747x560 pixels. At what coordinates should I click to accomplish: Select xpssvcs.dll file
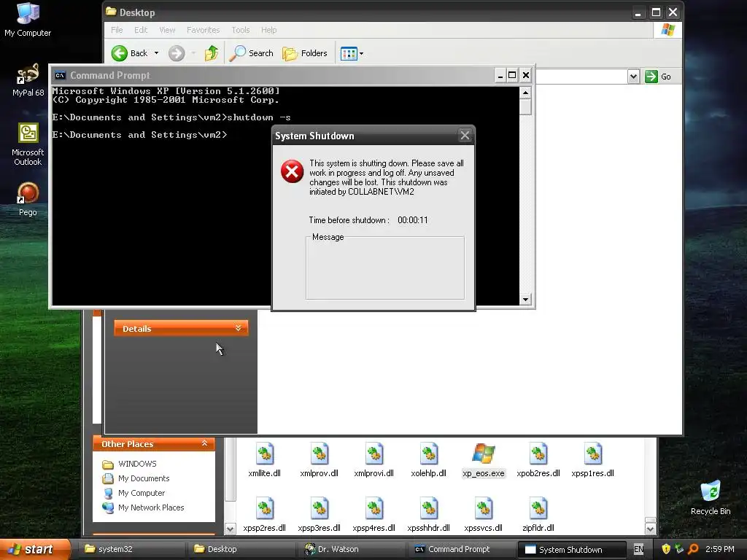pos(484,515)
